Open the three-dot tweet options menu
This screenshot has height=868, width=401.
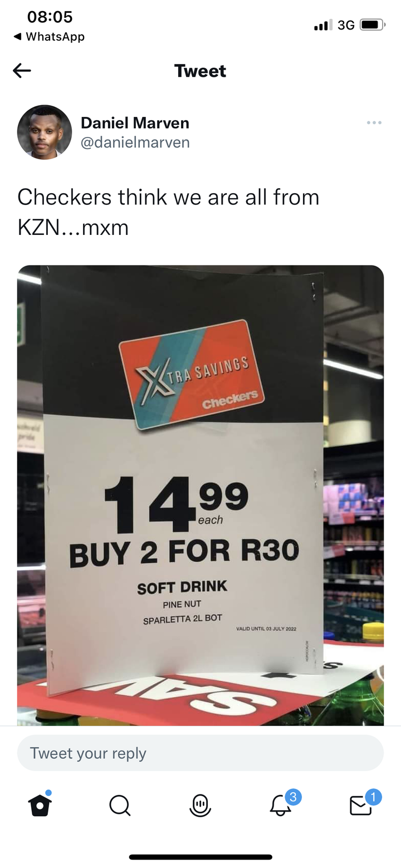tap(374, 122)
